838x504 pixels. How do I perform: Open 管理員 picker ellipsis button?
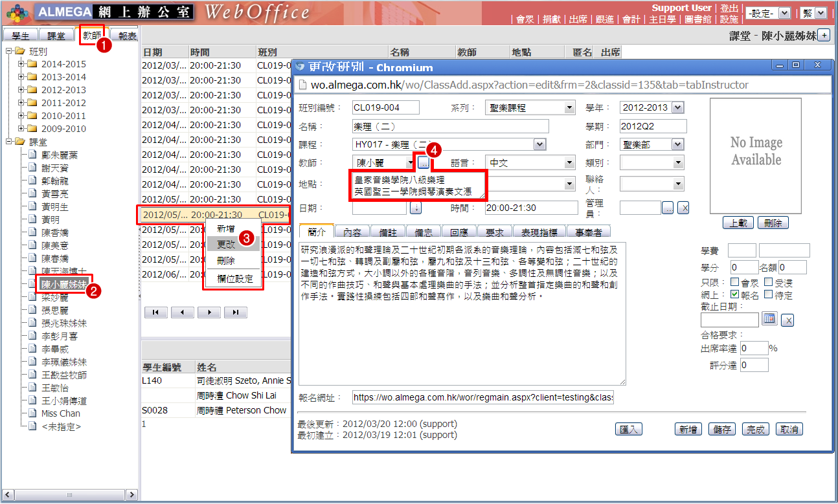pos(668,208)
